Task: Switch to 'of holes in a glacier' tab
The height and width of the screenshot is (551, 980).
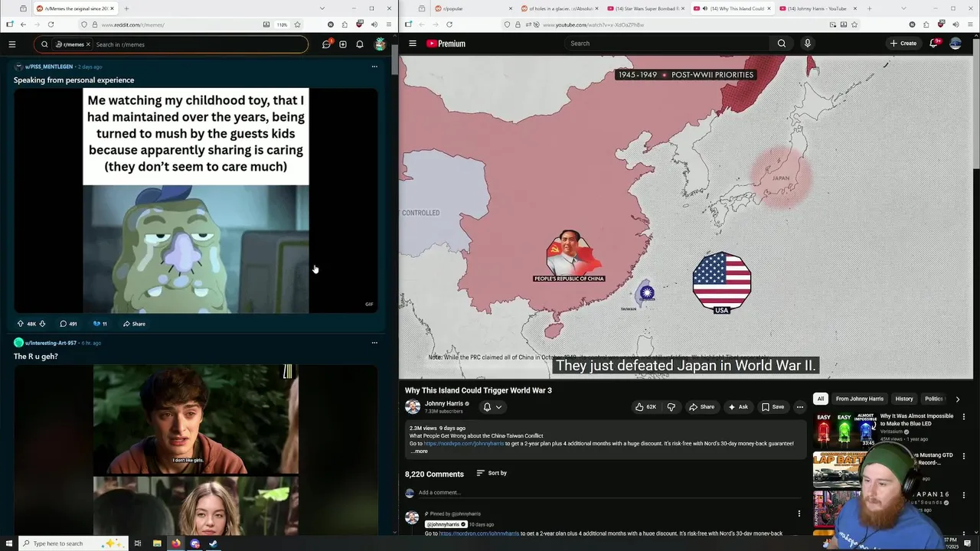Action: [559, 8]
